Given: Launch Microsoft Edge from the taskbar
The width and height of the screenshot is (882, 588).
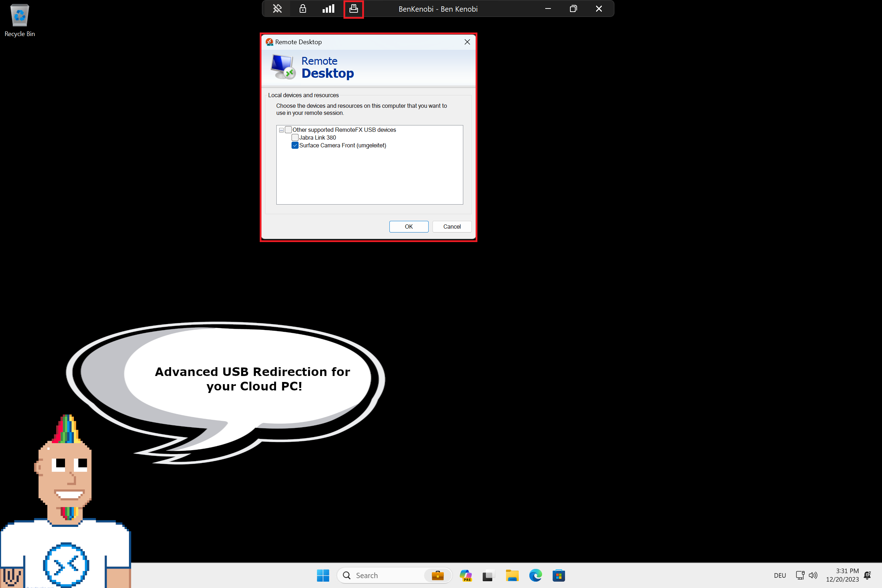Looking at the screenshot, I should tap(535, 575).
